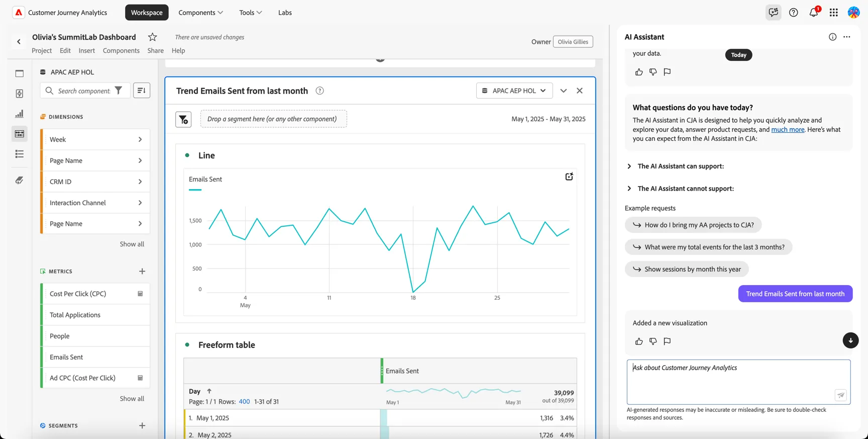Screen dimensions: 868x439
Task: Open the apps grid switcher
Action: [834, 13]
